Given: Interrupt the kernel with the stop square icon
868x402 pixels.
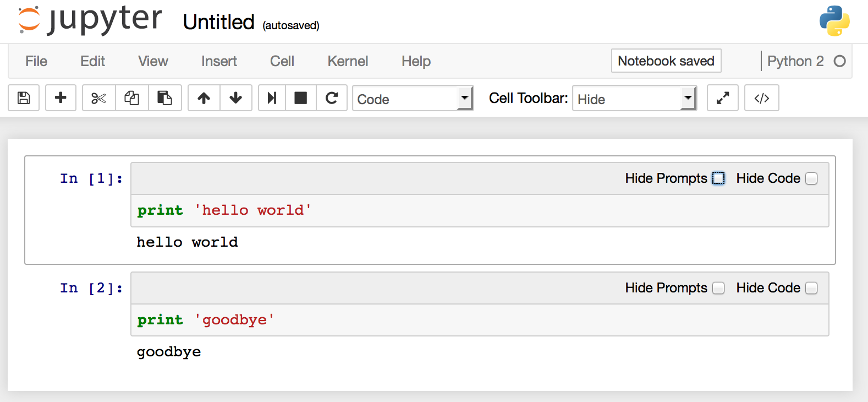Looking at the screenshot, I should pyautogui.click(x=301, y=98).
